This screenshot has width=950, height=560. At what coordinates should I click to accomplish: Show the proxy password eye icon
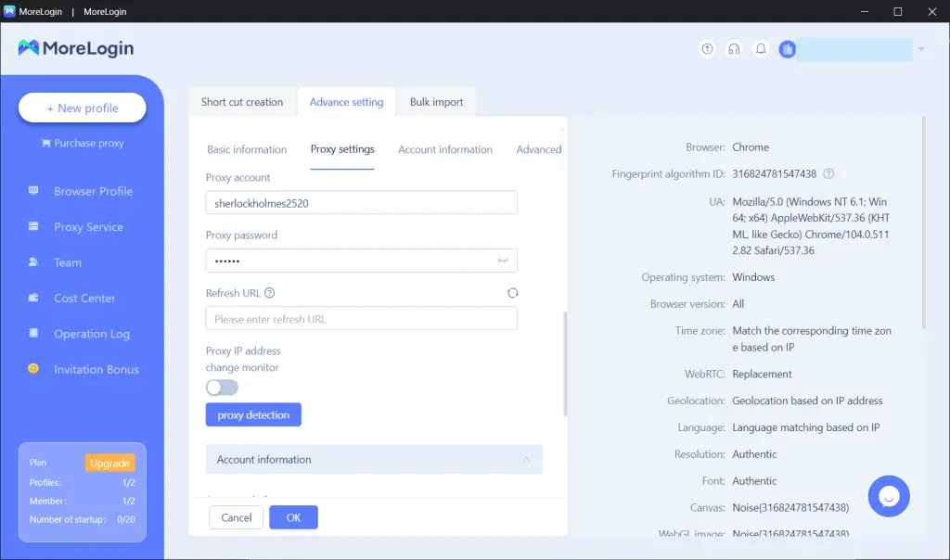point(503,261)
